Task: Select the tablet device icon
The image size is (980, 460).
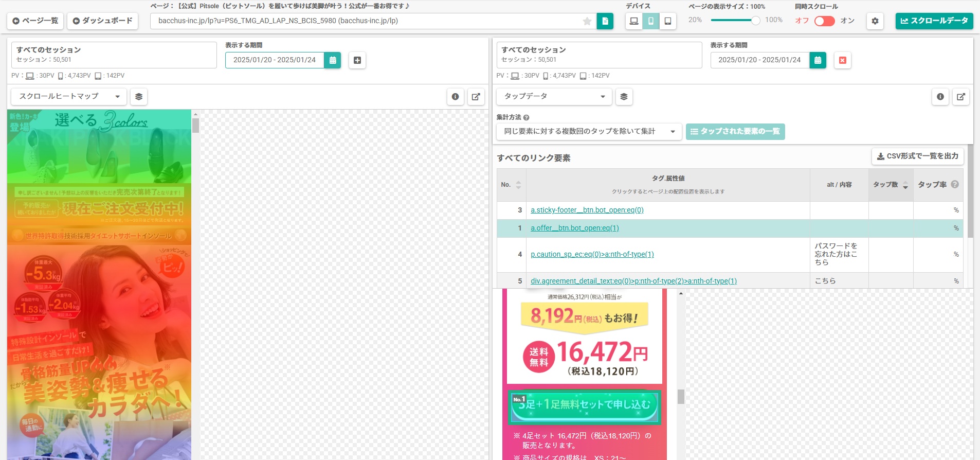Action: [x=668, y=21]
